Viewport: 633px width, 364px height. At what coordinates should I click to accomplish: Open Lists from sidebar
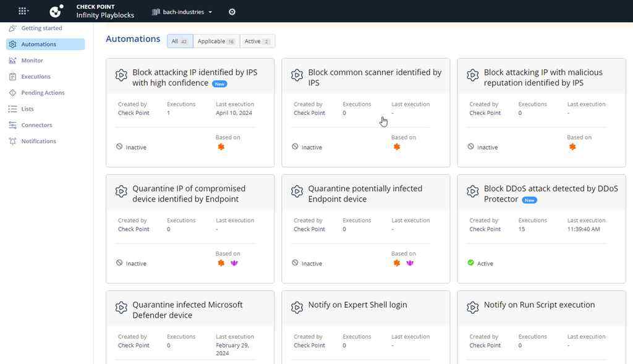click(x=27, y=109)
